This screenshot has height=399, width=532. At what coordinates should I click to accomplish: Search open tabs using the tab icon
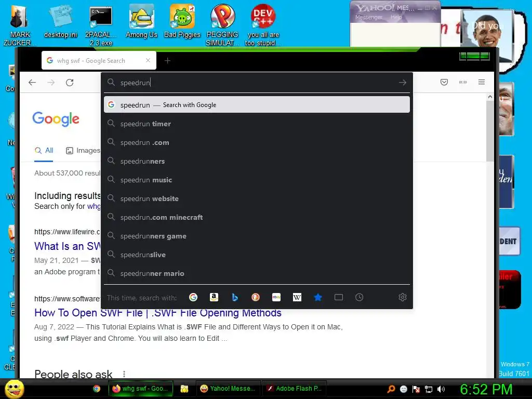tap(339, 297)
